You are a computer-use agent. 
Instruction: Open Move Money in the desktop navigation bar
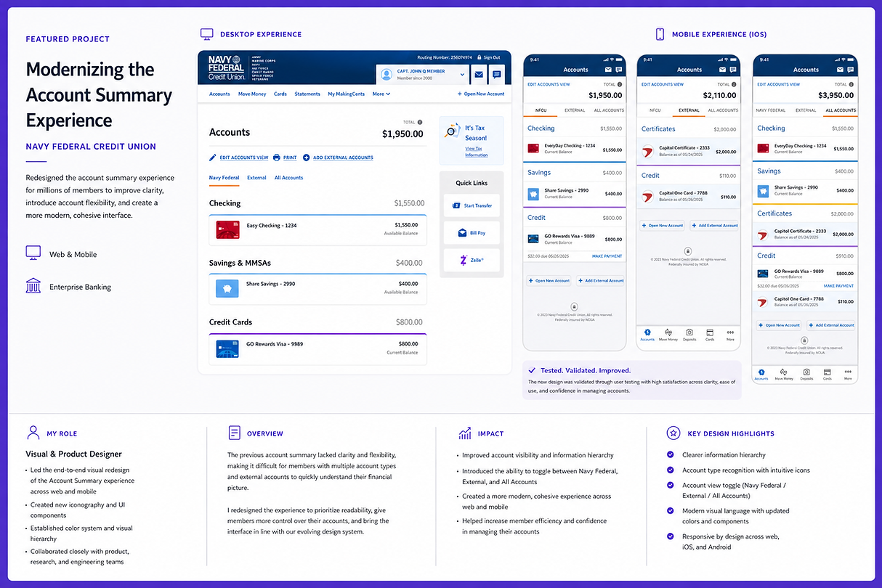point(252,94)
